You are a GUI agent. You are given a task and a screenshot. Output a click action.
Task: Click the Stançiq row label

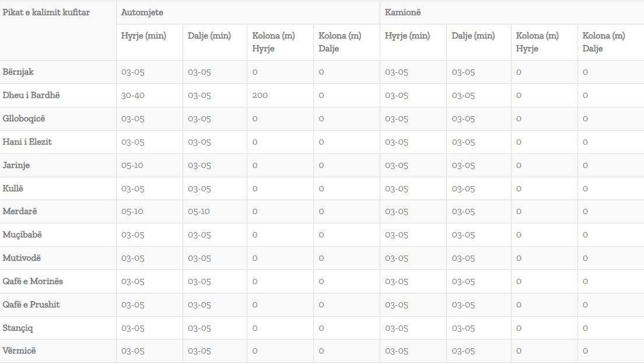[x=17, y=328]
